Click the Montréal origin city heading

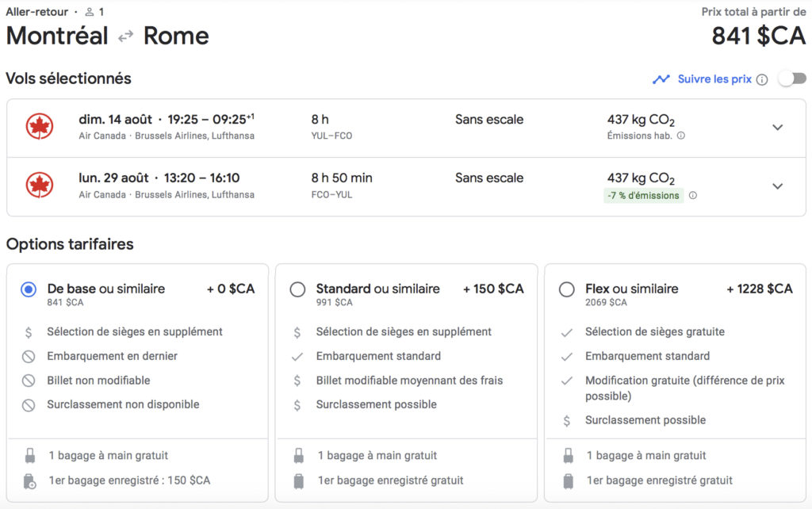pos(57,36)
